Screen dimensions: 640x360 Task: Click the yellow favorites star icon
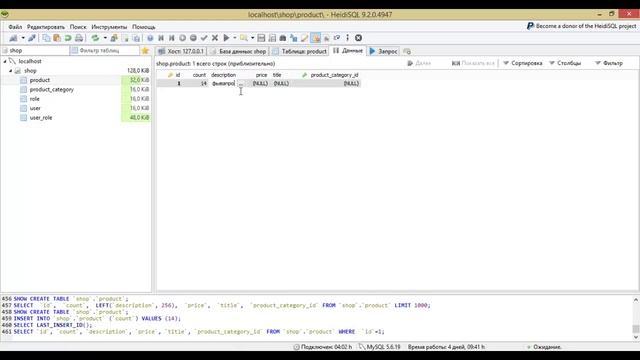[x=145, y=51]
